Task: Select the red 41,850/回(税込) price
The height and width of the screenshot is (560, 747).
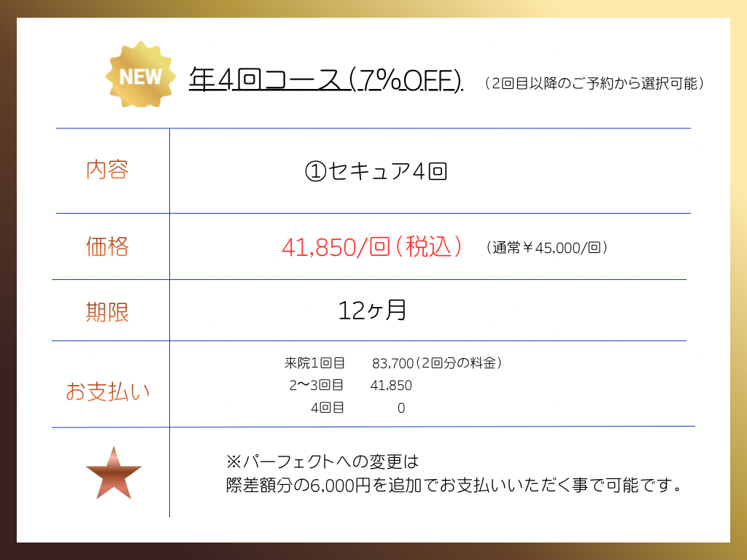Action: tap(372, 247)
